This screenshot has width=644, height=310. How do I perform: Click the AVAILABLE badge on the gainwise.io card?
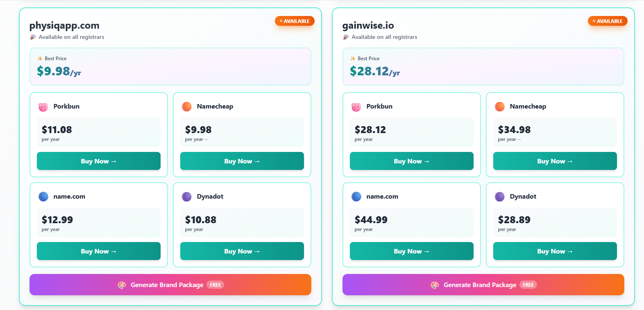coord(608,21)
